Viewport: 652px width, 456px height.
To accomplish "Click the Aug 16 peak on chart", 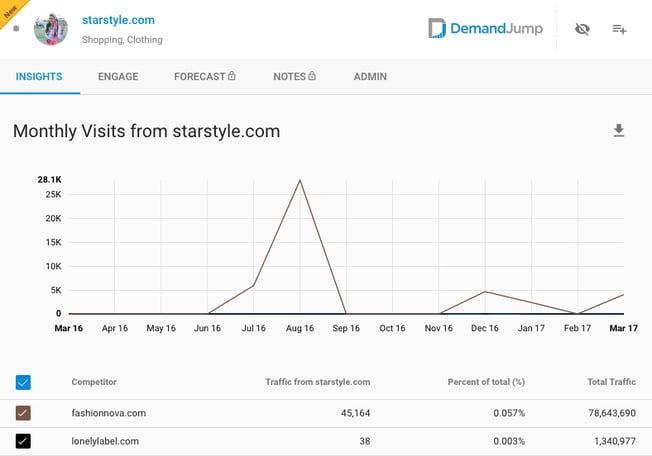I will pos(300,180).
